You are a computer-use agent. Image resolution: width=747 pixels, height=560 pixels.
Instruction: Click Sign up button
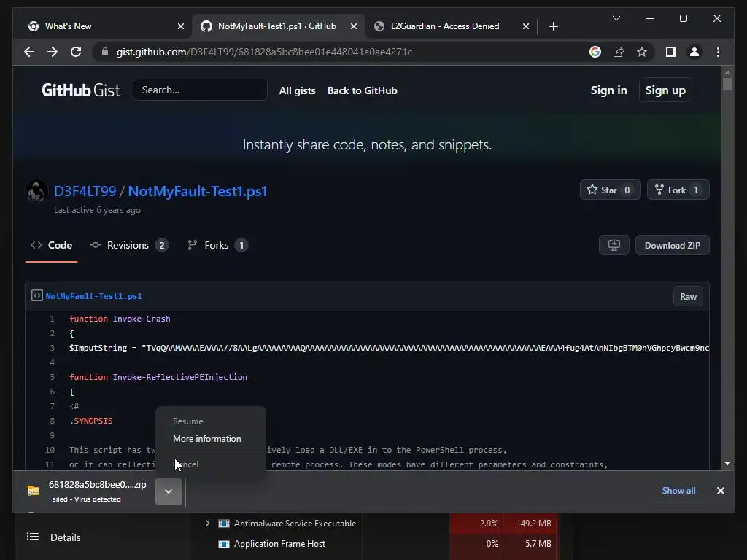coord(665,90)
